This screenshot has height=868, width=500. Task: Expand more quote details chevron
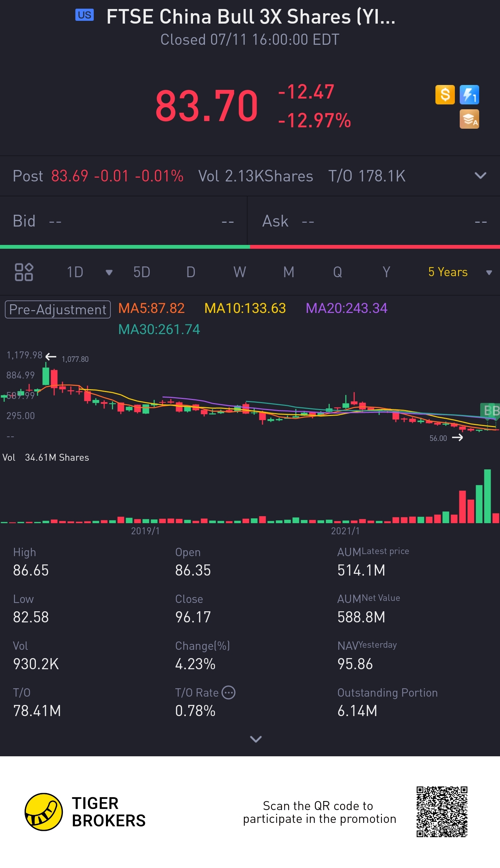[x=256, y=739]
